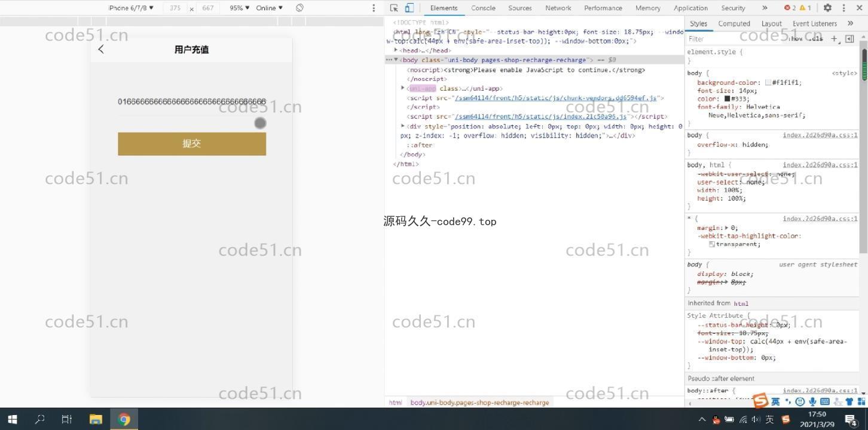Click the new style rule plus icon
Image resolution: width=868 pixels, height=430 pixels.
(x=835, y=39)
